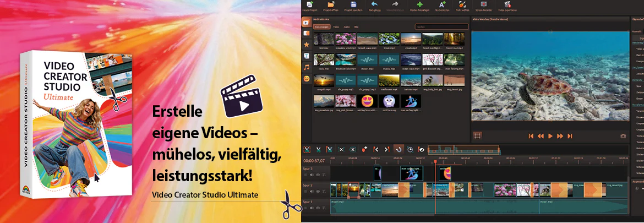This screenshot has width=644, height=223.
Task: Click the timeline overview zoom bar
Action: pos(464,150)
